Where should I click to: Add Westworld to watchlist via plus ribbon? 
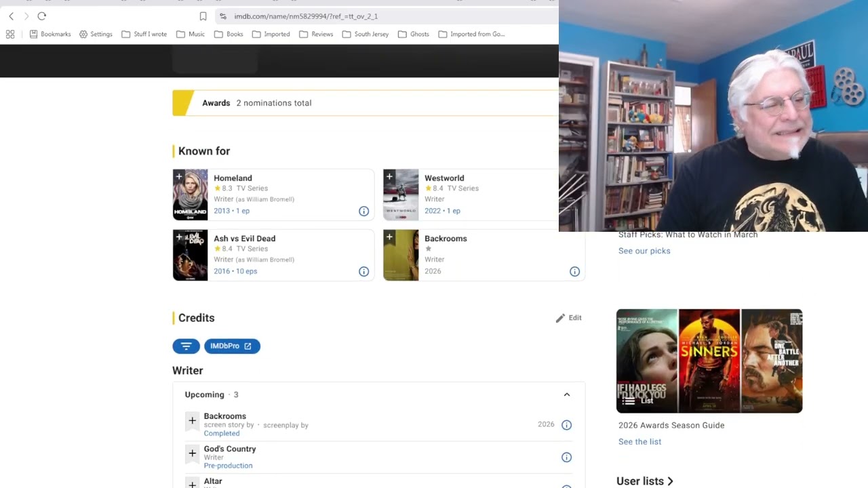389,177
